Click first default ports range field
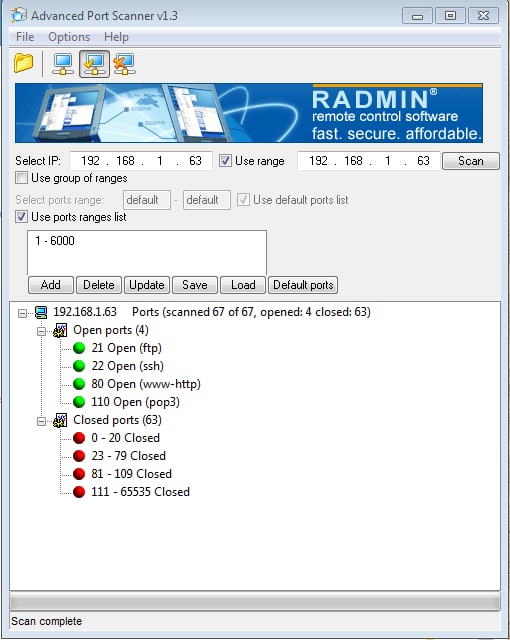Viewport: 510px width, 640px height. pyautogui.click(x=147, y=200)
